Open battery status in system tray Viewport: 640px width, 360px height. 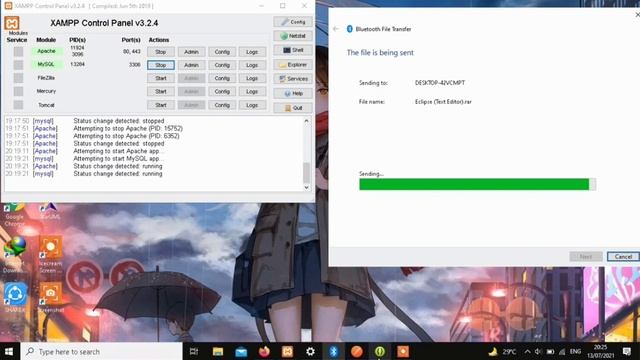coord(550,351)
